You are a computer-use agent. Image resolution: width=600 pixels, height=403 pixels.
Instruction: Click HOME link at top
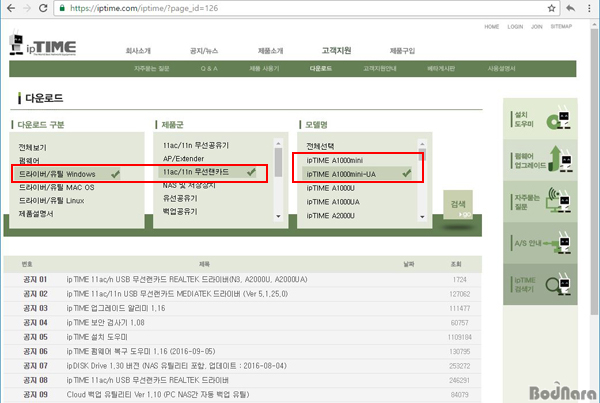coord(491,26)
